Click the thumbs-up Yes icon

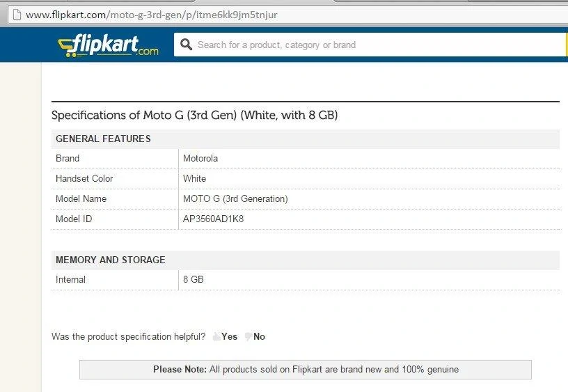tap(216, 336)
